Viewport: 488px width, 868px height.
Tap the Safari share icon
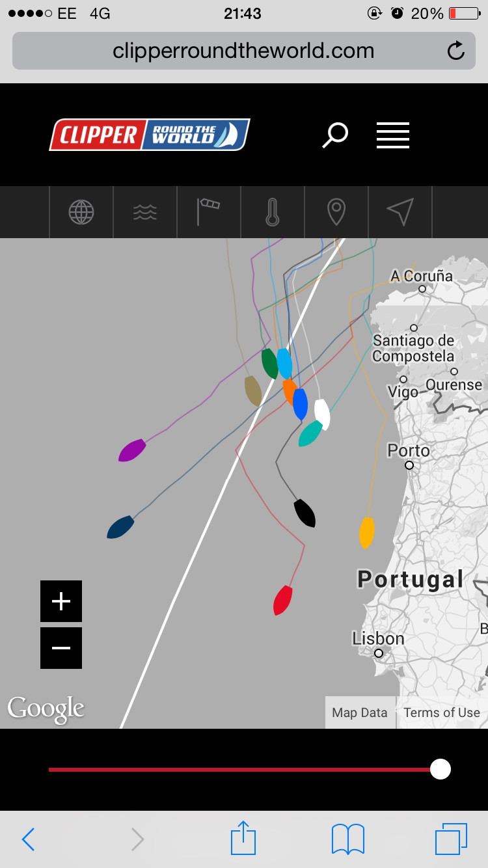tap(243, 838)
